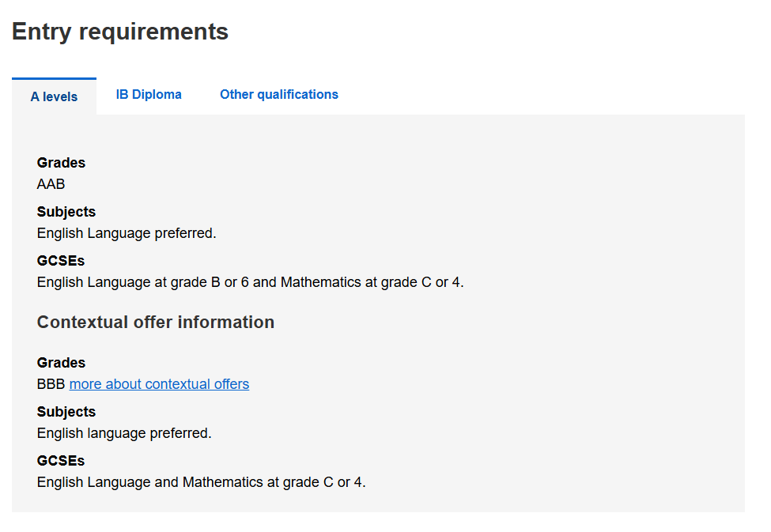
Task: Follow the more about contextual offers link
Action: (x=159, y=384)
